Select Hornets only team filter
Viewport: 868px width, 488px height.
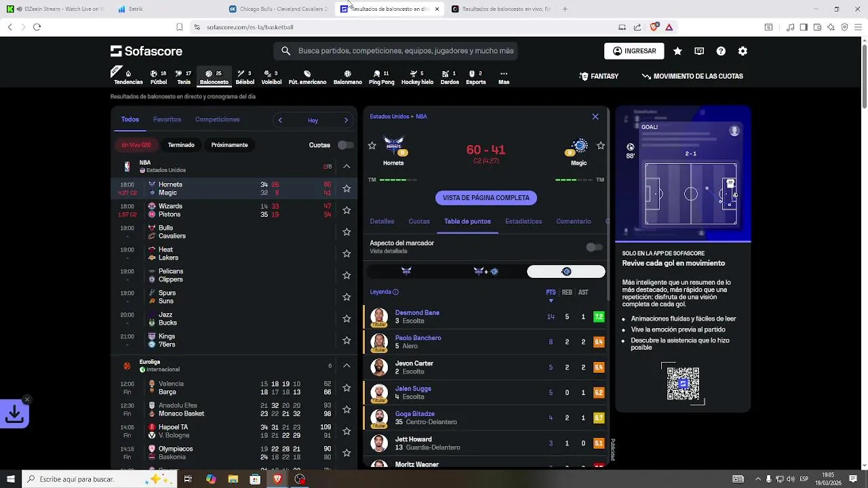tap(406, 271)
